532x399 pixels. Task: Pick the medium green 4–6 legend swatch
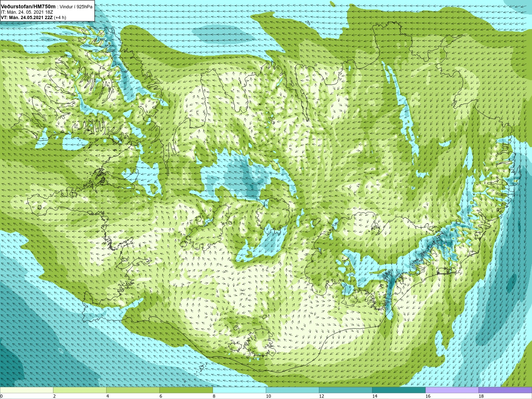click(133, 390)
